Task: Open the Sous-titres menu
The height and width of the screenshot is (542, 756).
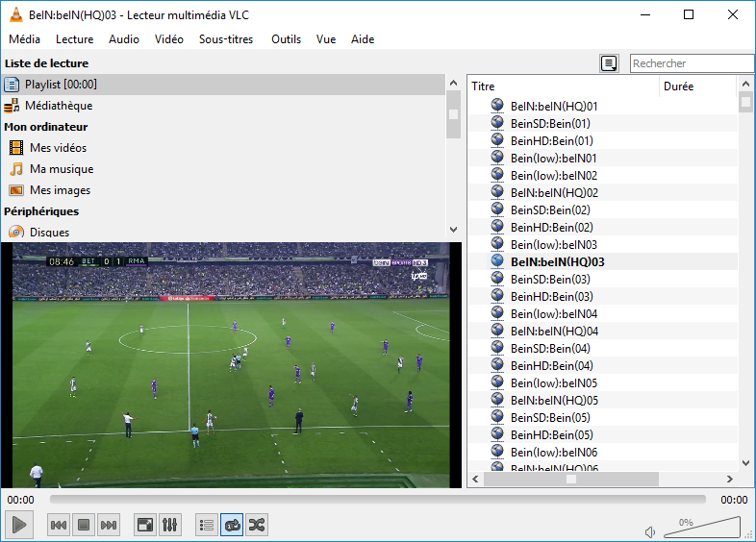Action: click(x=226, y=39)
